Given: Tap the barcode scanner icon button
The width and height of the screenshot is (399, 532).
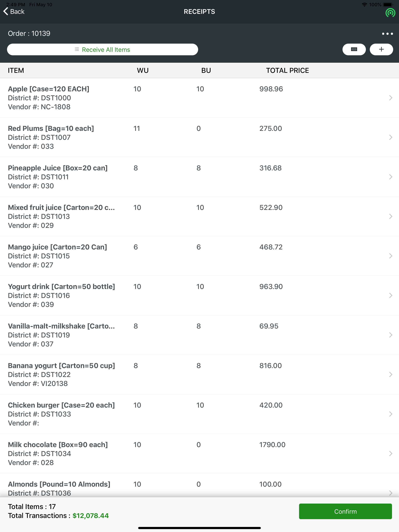Looking at the screenshot, I should 354,49.
